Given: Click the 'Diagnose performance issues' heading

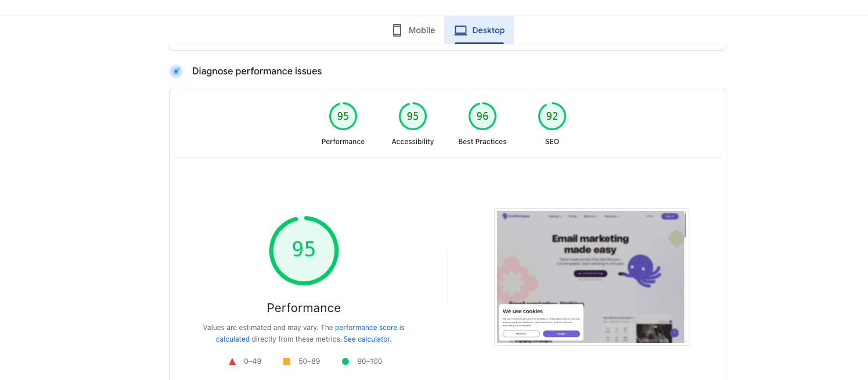Looking at the screenshot, I should click(x=257, y=71).
